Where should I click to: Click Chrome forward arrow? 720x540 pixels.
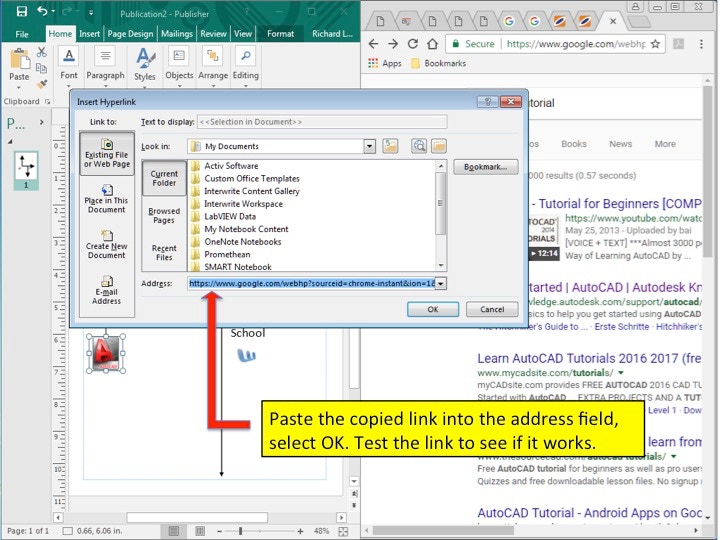click(x=393, y=44)
